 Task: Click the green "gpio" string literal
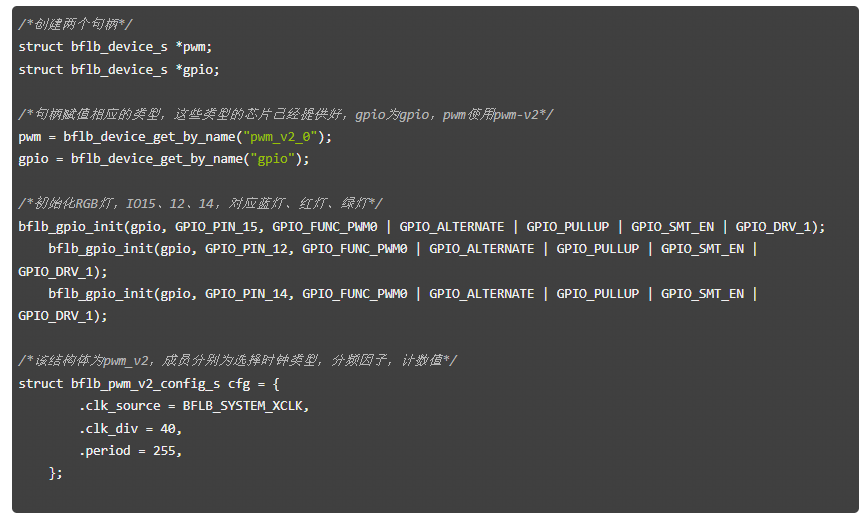pyautogui.click(x=275, y=159)
